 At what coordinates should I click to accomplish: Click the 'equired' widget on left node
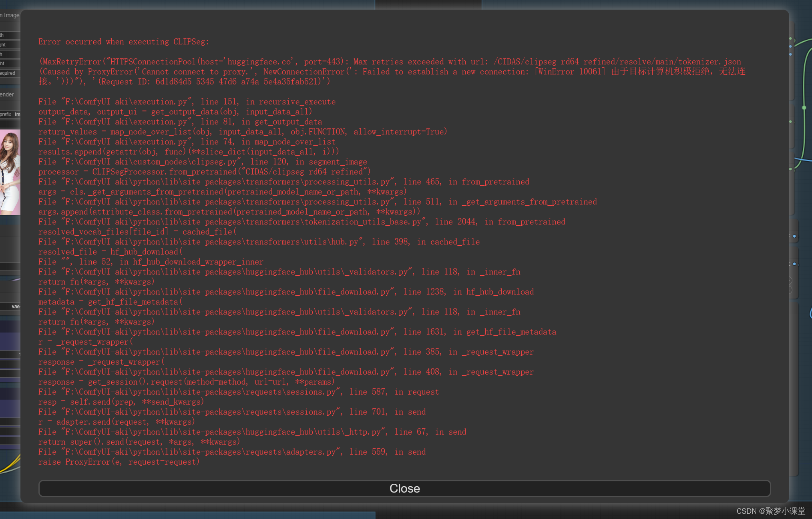pos(8,73)
